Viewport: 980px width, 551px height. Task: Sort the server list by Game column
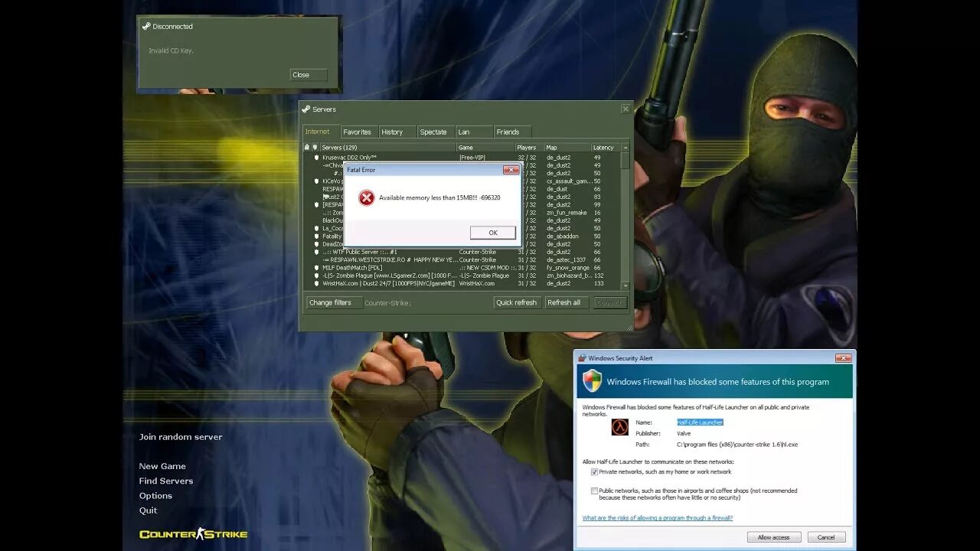coord(485,147)
